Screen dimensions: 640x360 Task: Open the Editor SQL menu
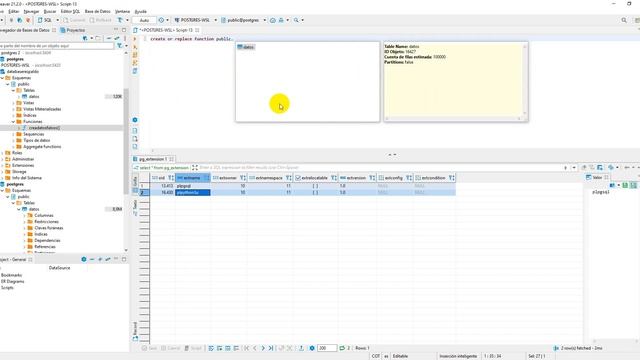coord(70,11)
